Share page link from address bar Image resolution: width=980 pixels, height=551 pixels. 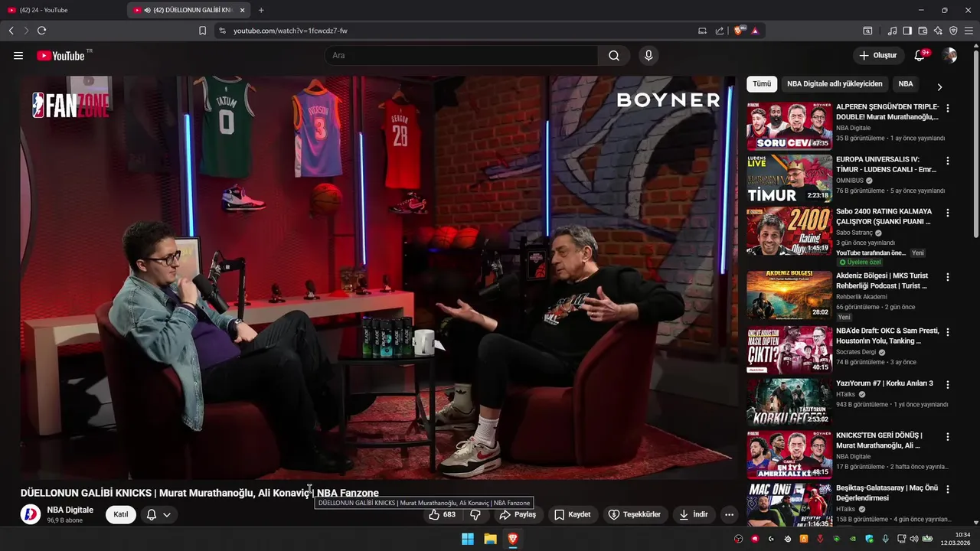point(720,31)
